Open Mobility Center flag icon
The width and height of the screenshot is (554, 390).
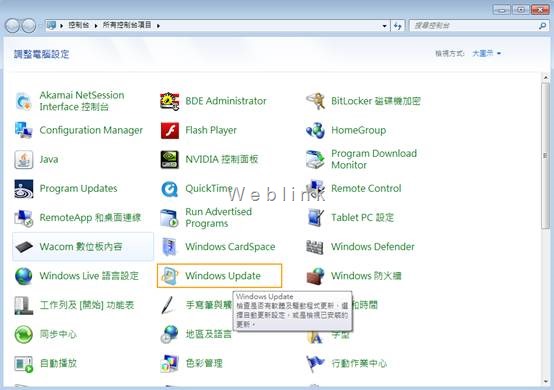coord(315,363)
